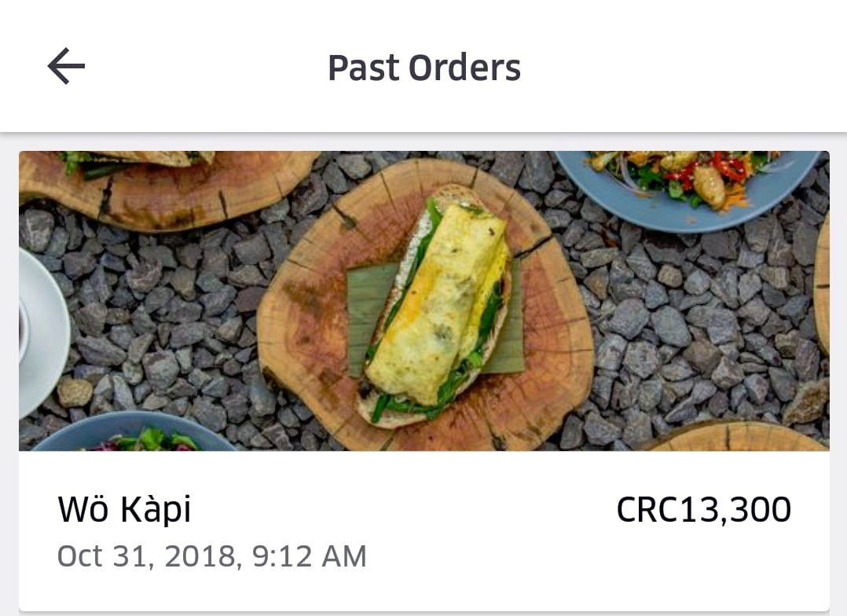
Task: Select the Wö Kàpi restaurant name
Action: (125, 510)
